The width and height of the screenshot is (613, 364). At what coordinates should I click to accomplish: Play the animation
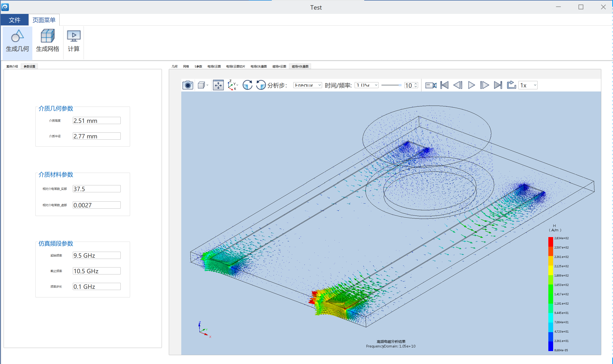(x=471, y=85)
